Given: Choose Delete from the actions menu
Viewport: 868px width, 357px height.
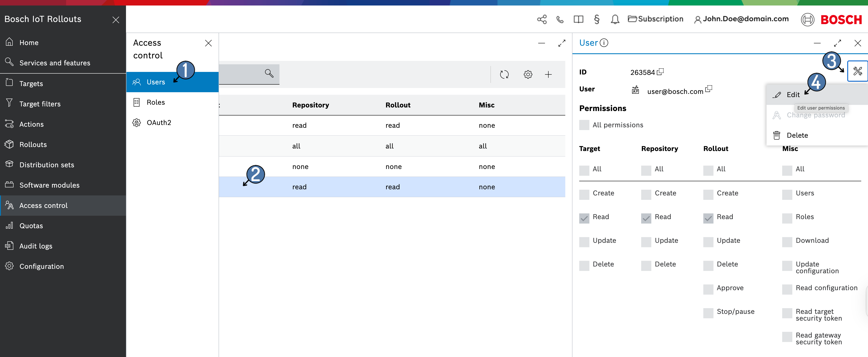Looking at the screenshot, I should [817, 135].
